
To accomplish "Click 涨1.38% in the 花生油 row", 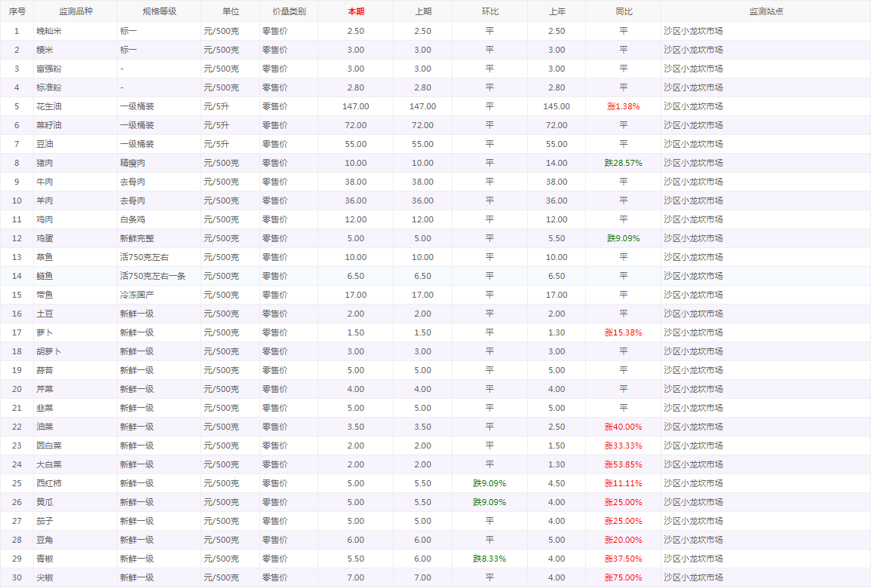I will tap(623, 106).
